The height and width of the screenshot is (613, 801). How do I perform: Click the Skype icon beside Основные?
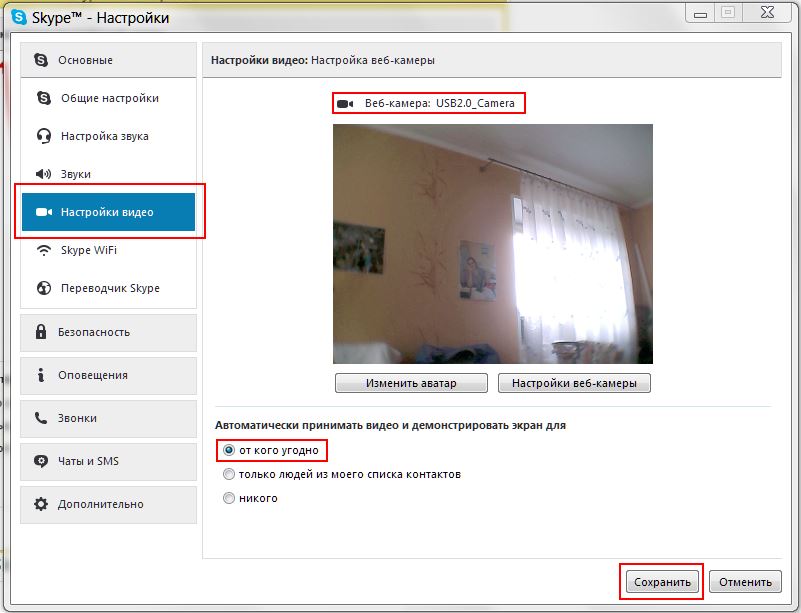click(x=41, y=60)
